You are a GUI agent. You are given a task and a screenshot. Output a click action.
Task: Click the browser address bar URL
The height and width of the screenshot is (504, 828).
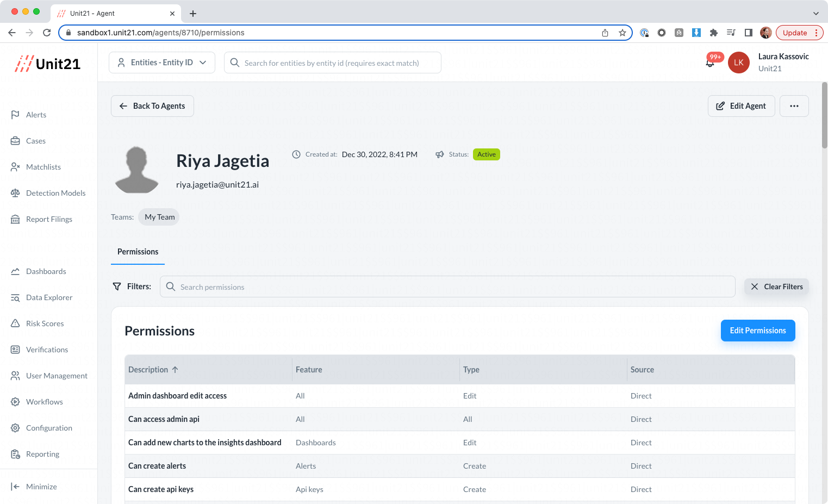[161, 33]
